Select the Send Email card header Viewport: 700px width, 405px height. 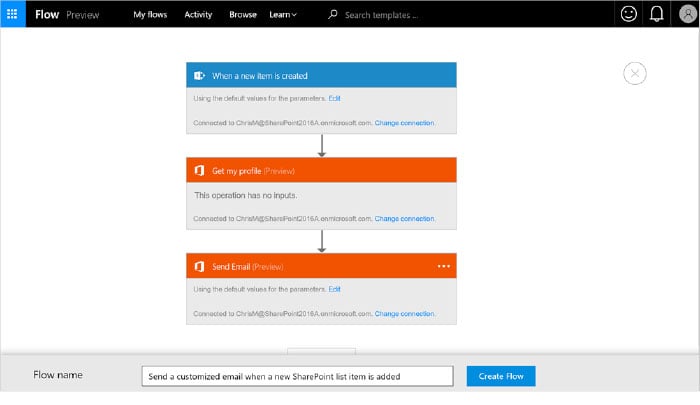321,266
